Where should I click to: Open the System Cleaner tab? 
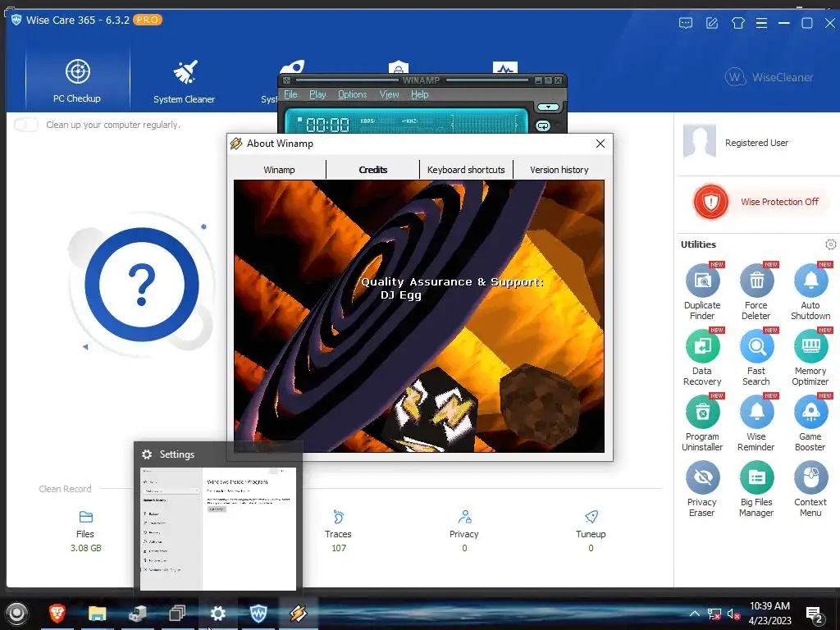click(184, 80)
